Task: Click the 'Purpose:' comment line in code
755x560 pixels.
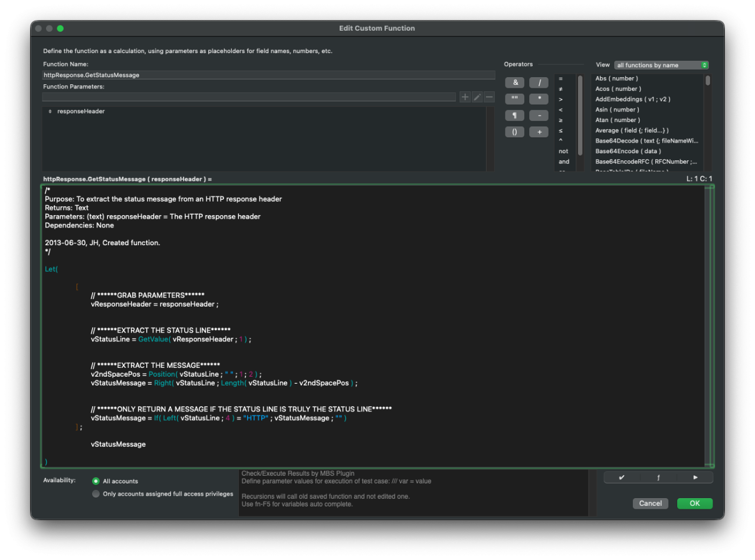Action: point(163,199)
